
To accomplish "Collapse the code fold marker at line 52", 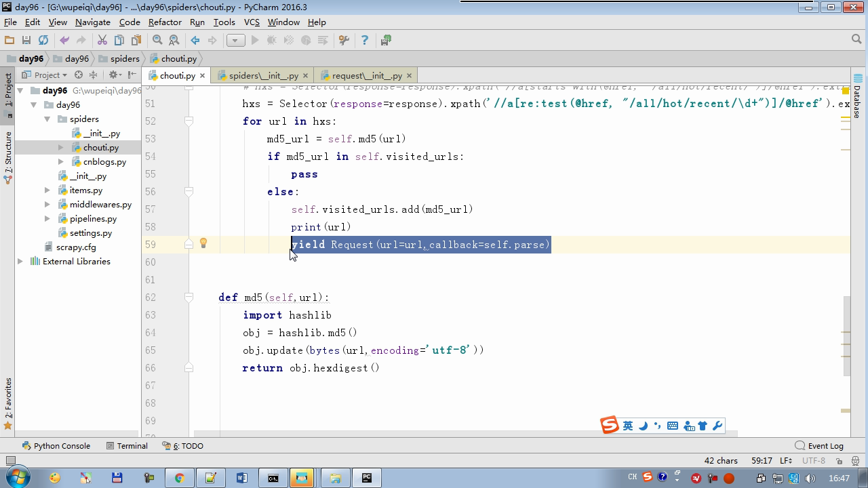I will coord(189,121).
